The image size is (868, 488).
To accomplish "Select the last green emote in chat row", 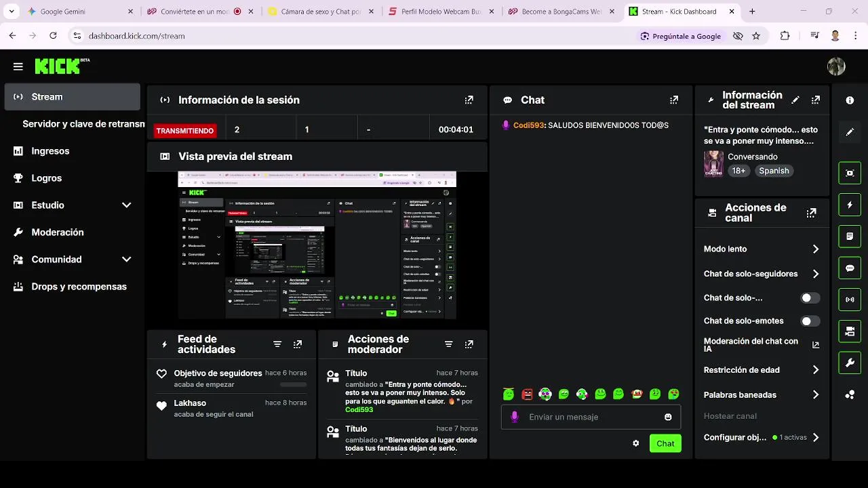I will click(x=673, y=394).
